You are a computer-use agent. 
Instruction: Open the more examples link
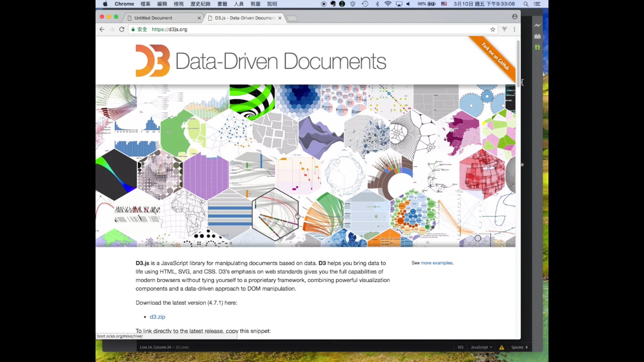pyautogui.click(x=436, y=263)
